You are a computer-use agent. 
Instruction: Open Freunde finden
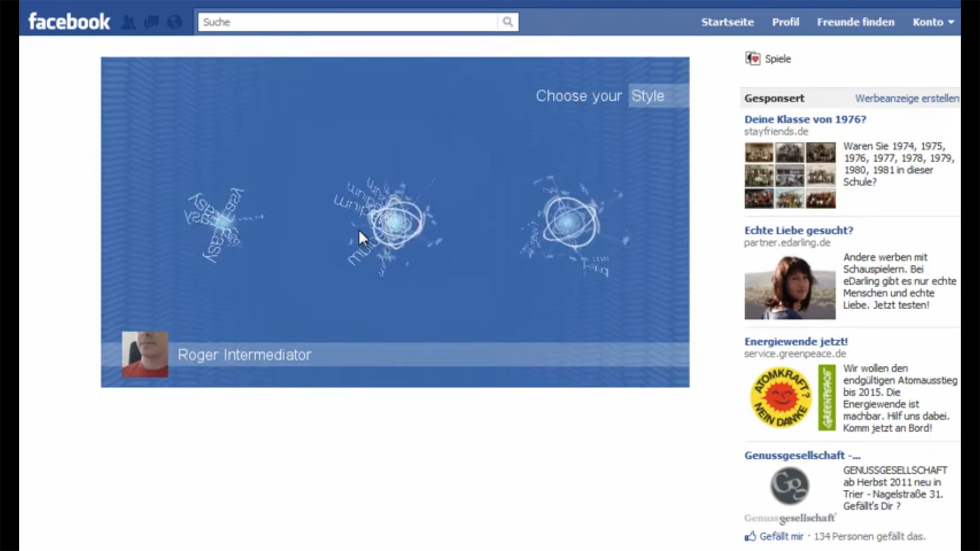click(x=855, y=22)
